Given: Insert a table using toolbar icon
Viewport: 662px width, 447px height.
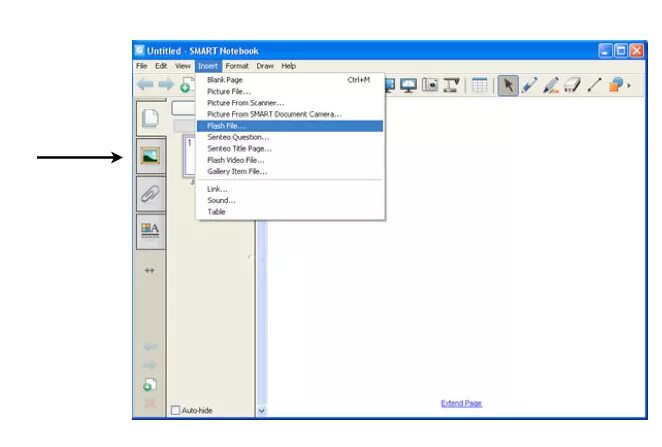Looking at the screenshot, I should [480, 85].
